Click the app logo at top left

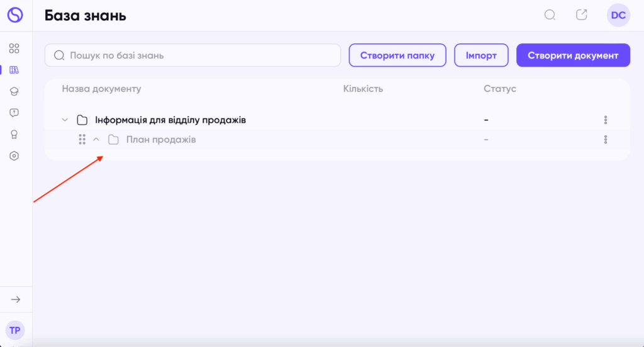pos(15,15)
